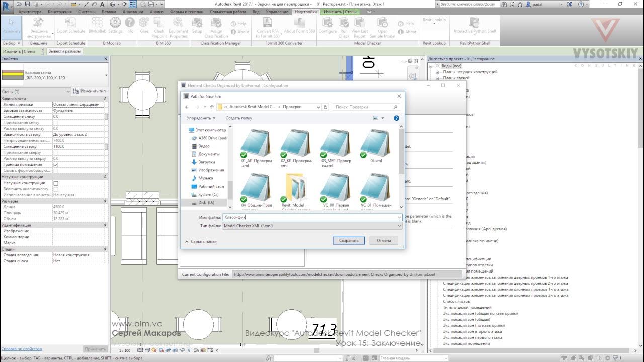Click the Поиск: Проверки search field
Image resolution: width=644 pixels, height=362 pixels.
366,107
